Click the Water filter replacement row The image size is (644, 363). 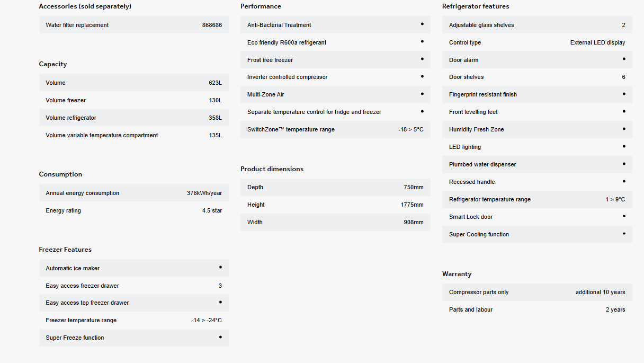(x=134, y=25)
